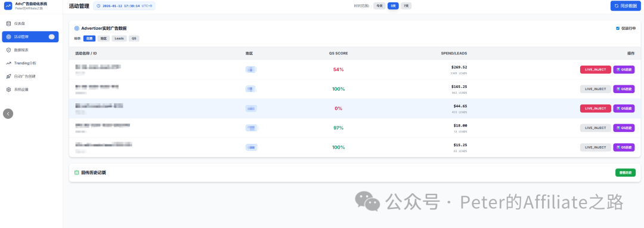Image resolution: width=644 pixels, height=228 pixels.
Task: Click the 活动管理 page title in the header
Action: pyautogui.click(x=79, y=6)
